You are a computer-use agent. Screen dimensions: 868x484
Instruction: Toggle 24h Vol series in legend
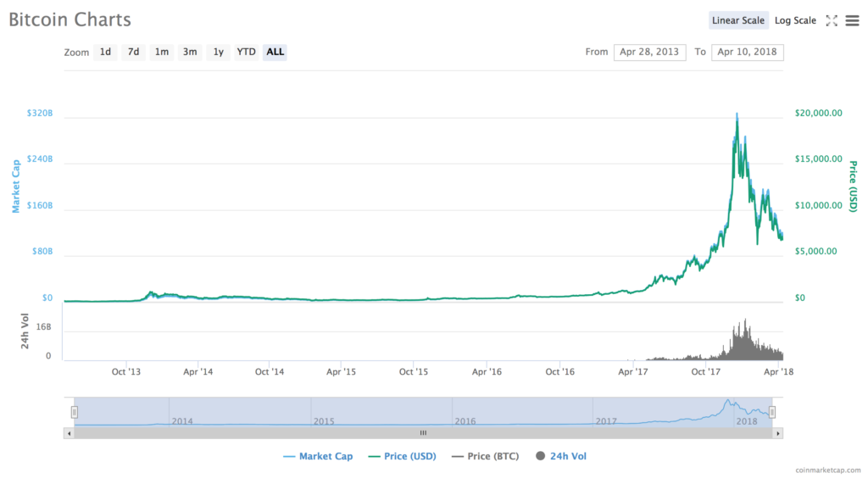click(x=561, y=456)
